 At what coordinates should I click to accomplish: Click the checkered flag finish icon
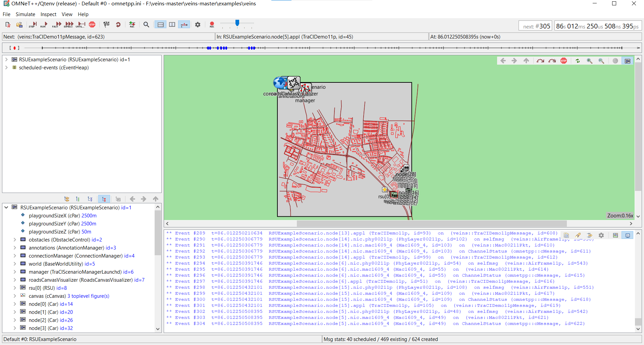tap(106, 24)
